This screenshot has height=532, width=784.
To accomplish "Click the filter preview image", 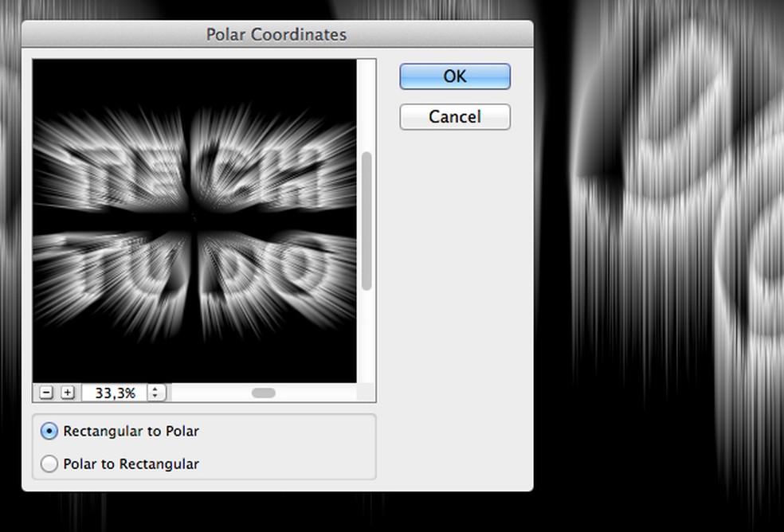I will pos(194,221).
